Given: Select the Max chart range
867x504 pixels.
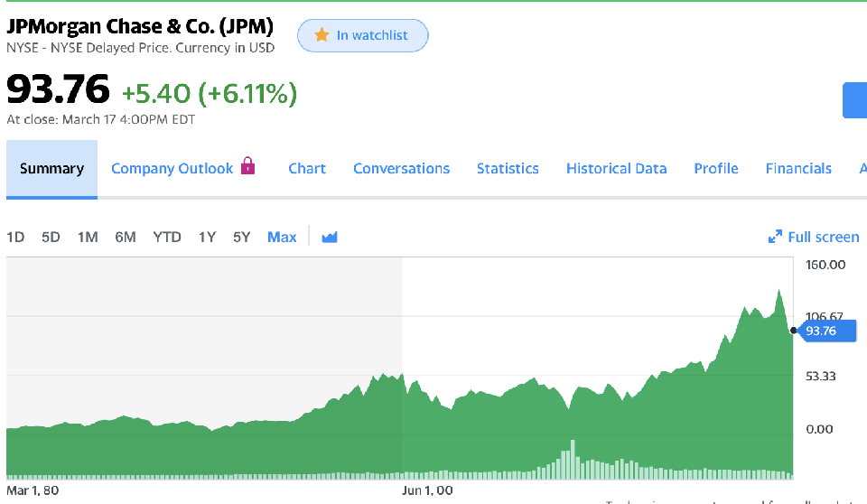Looking at the screenshot, I should [282, 237].
